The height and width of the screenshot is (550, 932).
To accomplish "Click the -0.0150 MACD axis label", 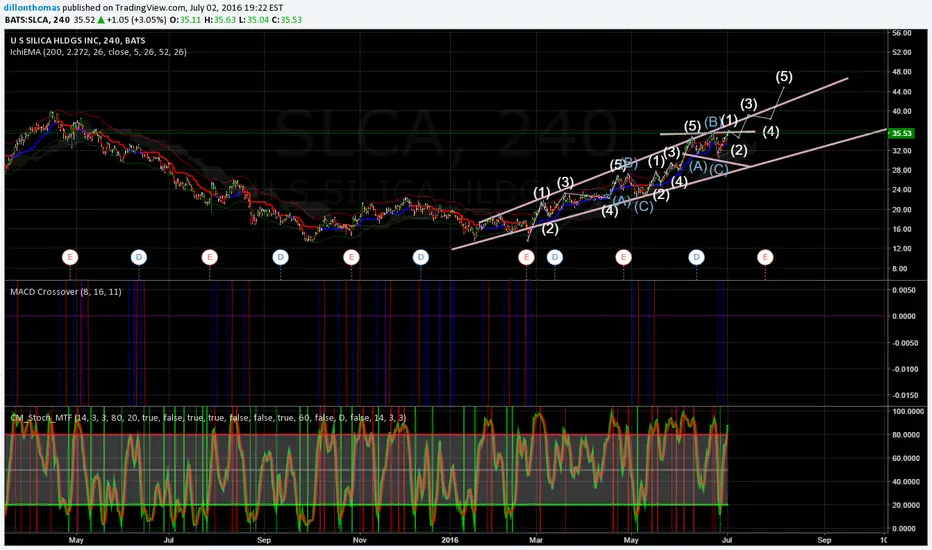I will click(x=903, y=395).
